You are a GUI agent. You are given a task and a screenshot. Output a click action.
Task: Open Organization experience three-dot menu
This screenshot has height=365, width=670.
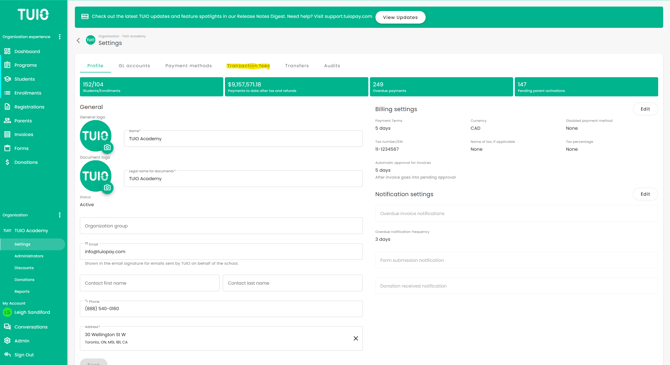coord(59,37)
